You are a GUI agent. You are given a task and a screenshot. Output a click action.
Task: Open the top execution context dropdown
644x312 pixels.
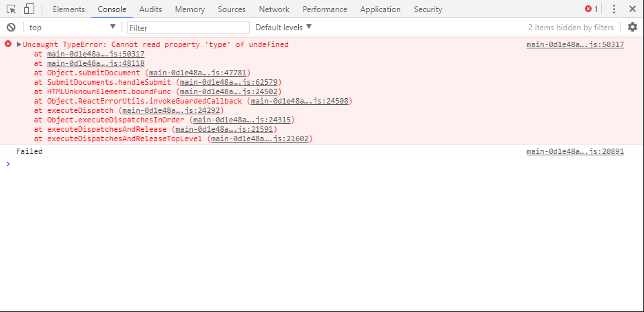(73, 28)
